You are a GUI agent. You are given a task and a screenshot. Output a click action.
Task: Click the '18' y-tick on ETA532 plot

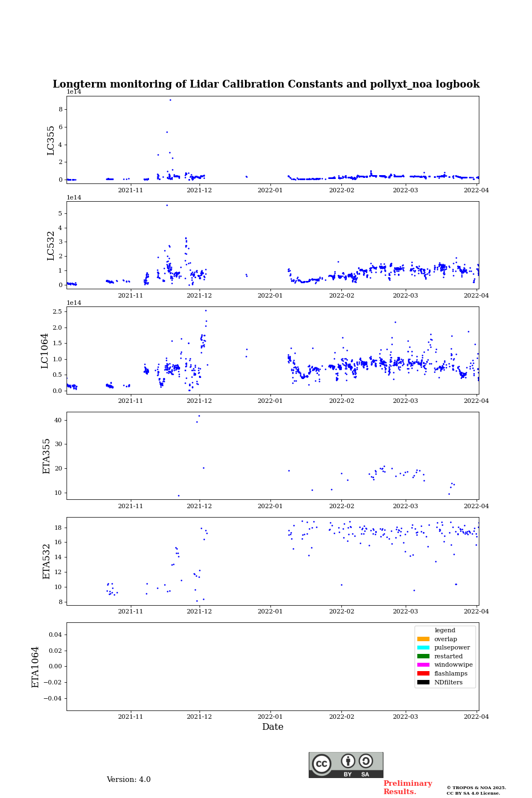pyautogui.click(x=58, y=528)
